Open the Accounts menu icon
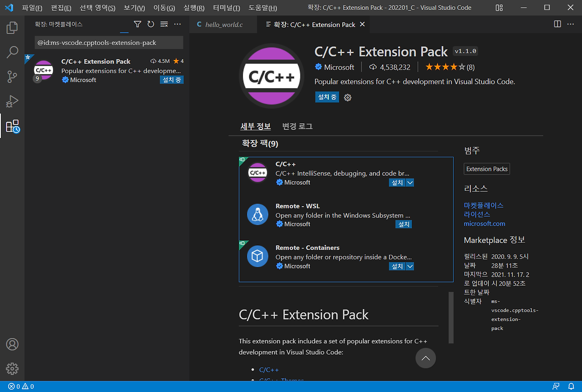Image resolution: width=582 pixels, height=392 pixels. tap(12, 344)
